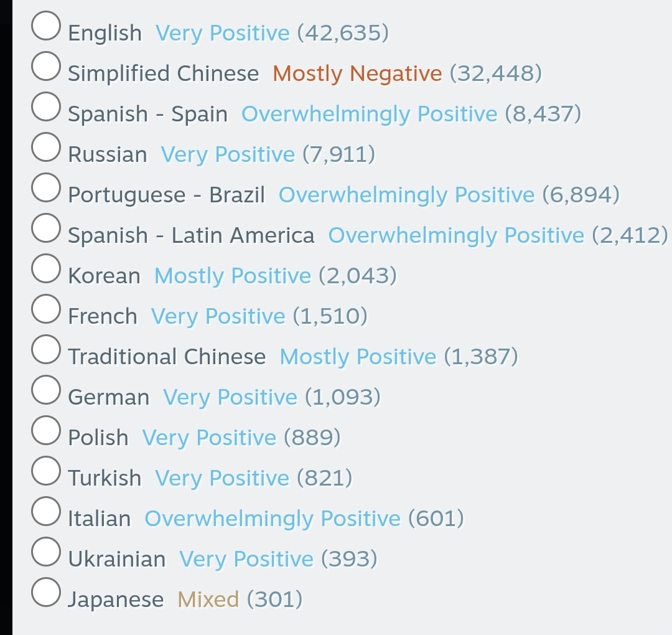
Task: Choose the Korean language radio button
Action: point(46,268)
